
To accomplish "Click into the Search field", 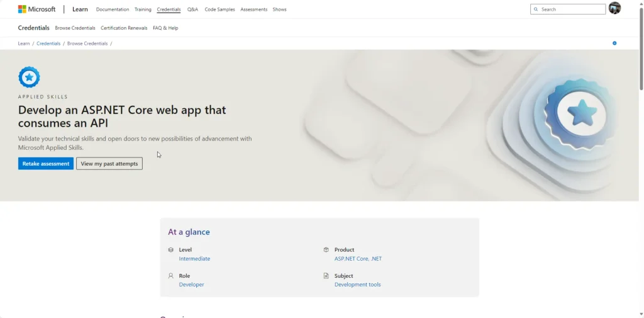I will click(x=568, y=9).
